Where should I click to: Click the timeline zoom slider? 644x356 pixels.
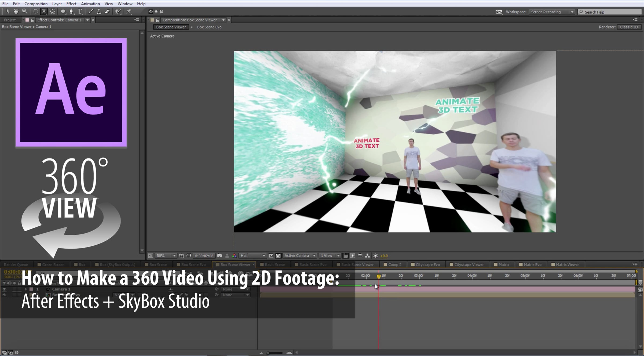tap(275, 353)
